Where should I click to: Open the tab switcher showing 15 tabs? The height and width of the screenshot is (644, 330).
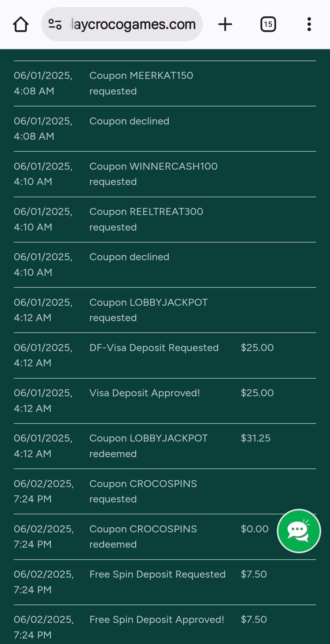point(268,24)
